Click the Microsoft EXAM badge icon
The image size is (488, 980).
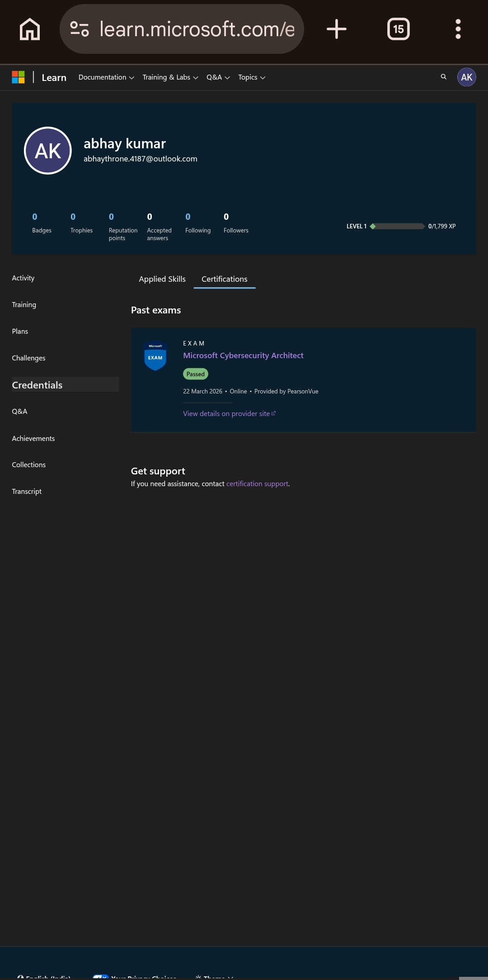(155, 355)
